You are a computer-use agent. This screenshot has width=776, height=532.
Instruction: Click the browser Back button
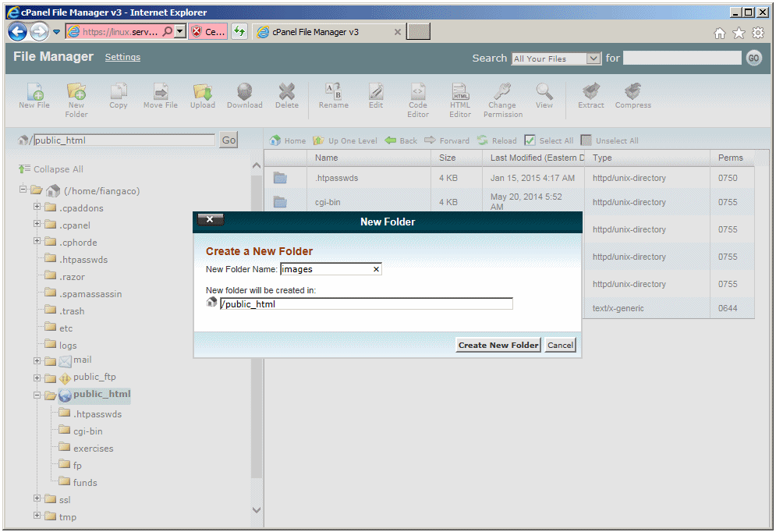(17, 32)
